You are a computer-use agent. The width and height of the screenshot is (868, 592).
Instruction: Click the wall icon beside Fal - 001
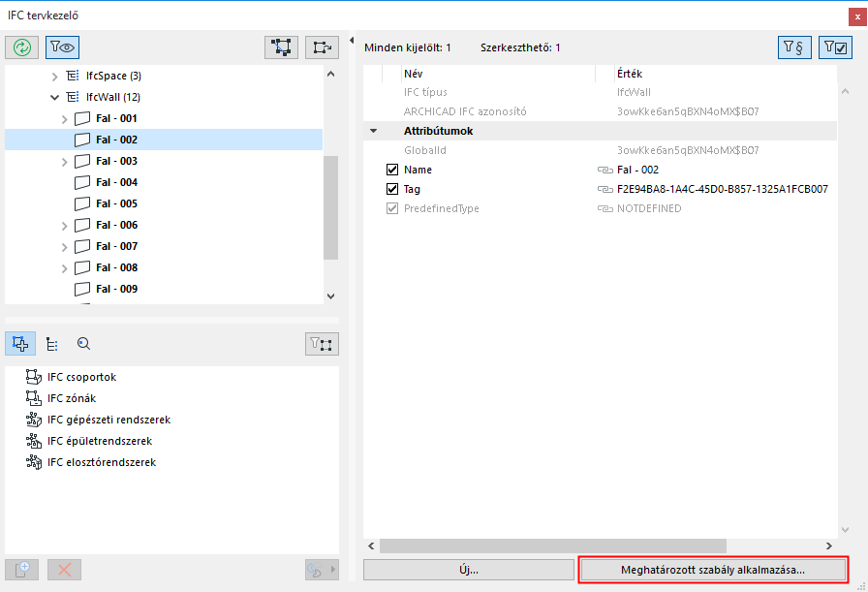pyautogui.click(x=82, y=118)
